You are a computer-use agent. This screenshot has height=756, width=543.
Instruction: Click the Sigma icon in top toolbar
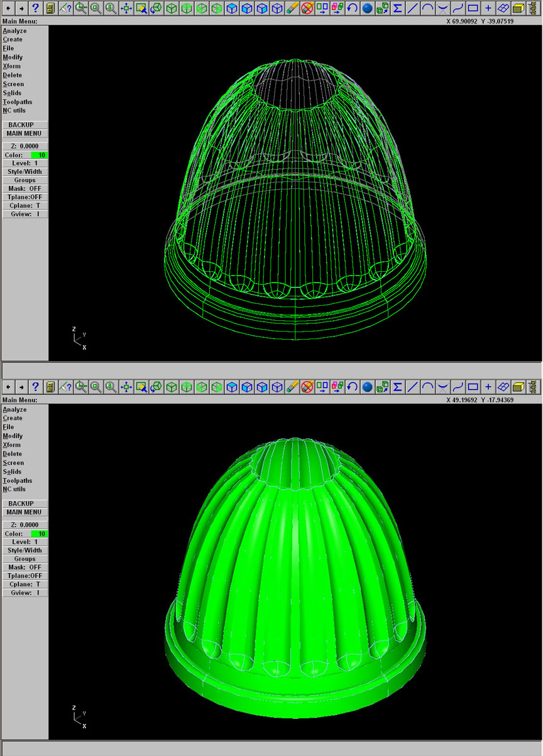click(x=397, y=8)
